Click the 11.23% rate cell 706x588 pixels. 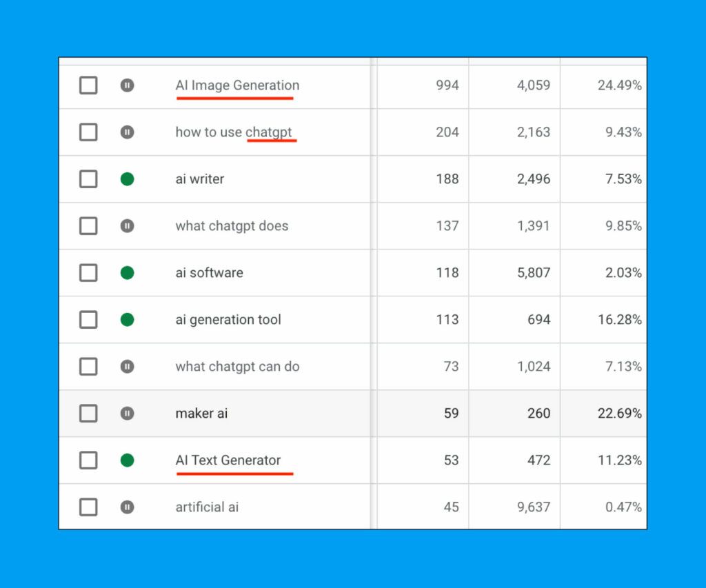coord(620,460)
